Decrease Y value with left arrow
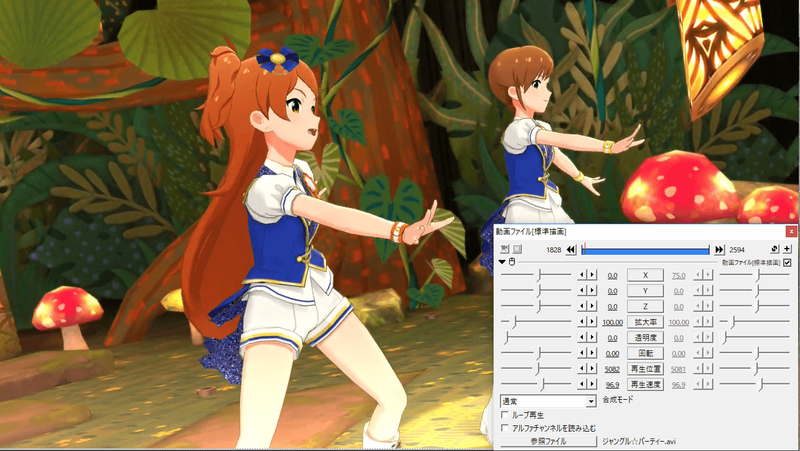This screenshot has width=800, height=451. [581, 290]
